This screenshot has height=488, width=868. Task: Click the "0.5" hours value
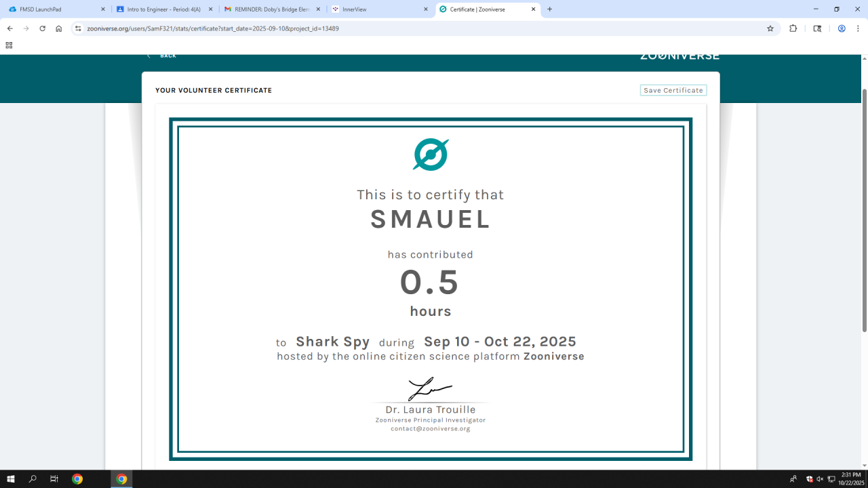tap(430, 283)
